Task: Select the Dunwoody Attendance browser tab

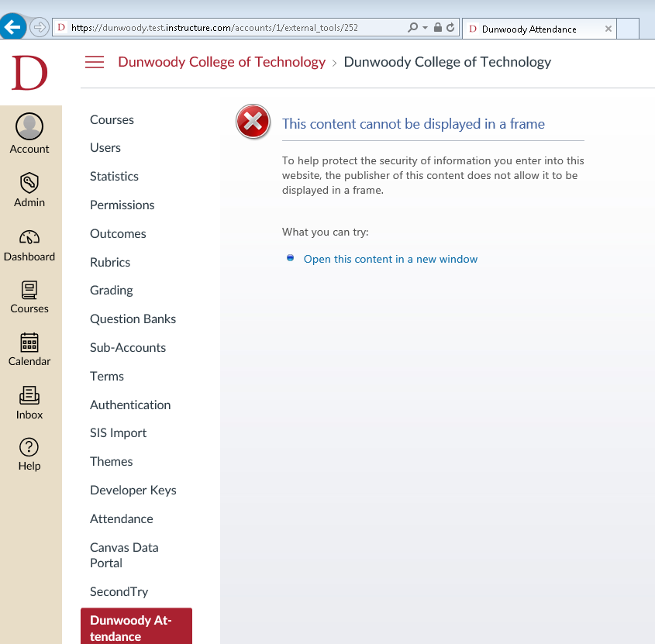Action: click(x=529, y=29)
